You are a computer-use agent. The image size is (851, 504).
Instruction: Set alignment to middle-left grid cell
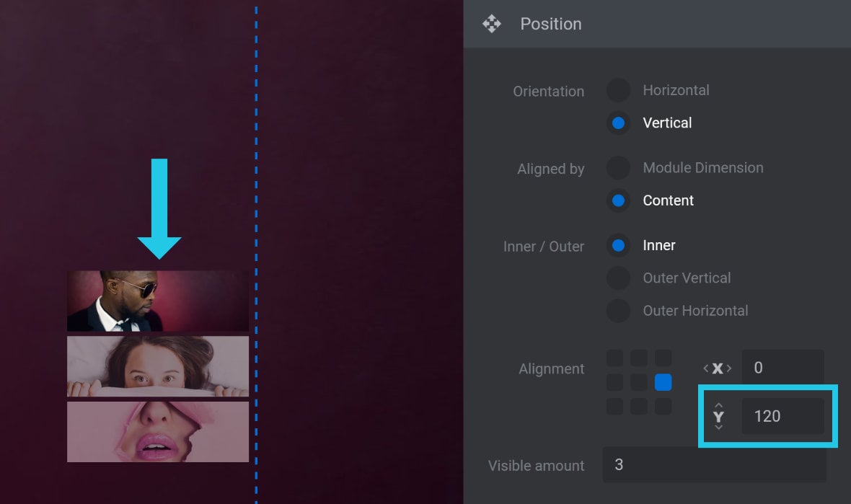coord(615,382)
